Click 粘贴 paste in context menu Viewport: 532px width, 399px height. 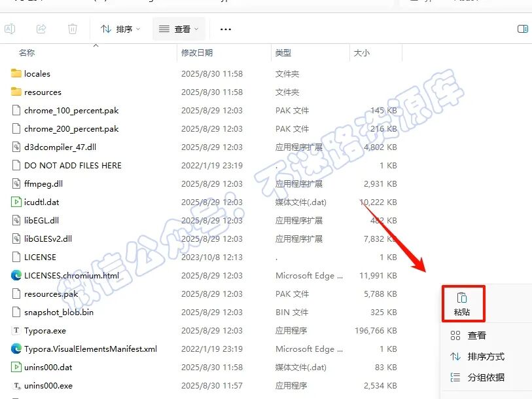[x=462, y=304]
